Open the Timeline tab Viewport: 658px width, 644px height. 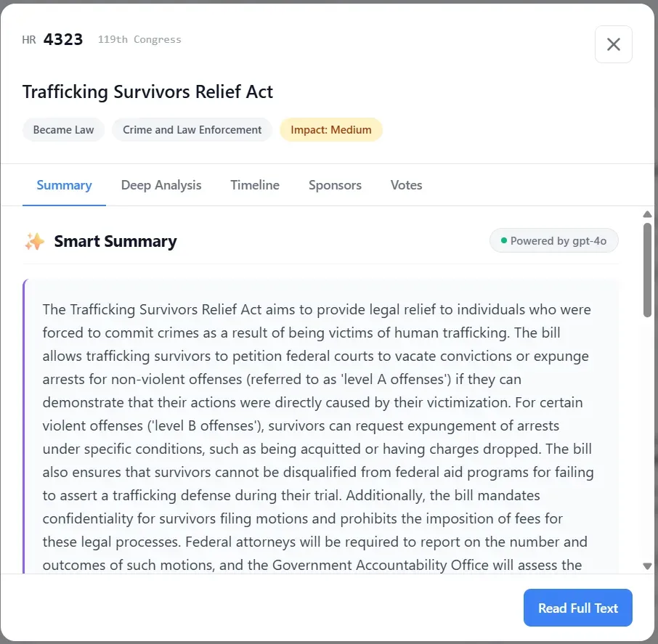tap(254, 185)
